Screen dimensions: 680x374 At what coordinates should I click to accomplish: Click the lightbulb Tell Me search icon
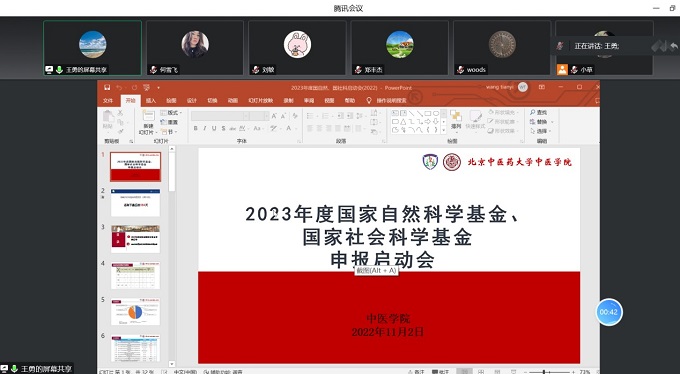tap(369, 101)
